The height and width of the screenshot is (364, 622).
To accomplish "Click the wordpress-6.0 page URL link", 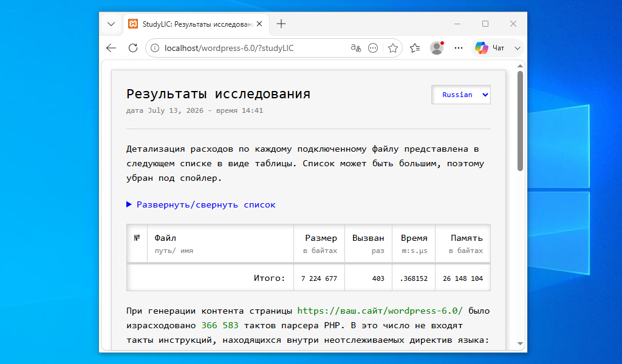I will click(x=380, y=311).
